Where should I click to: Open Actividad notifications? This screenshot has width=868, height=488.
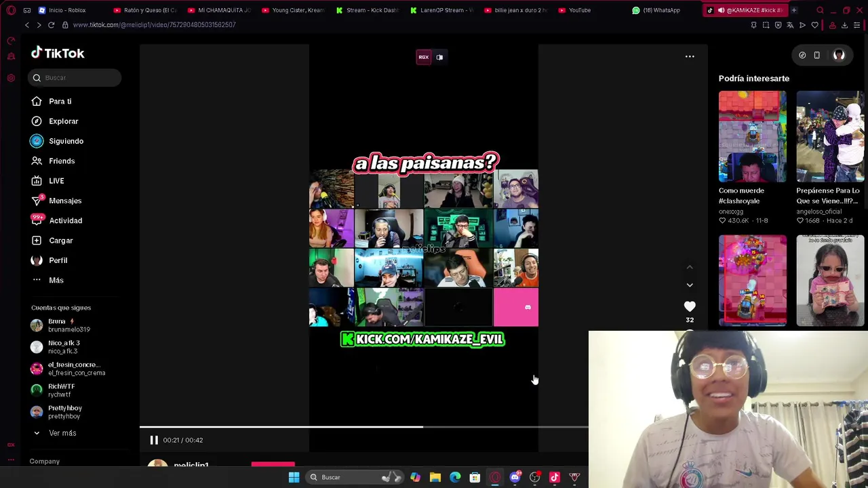tap(57, 220)
